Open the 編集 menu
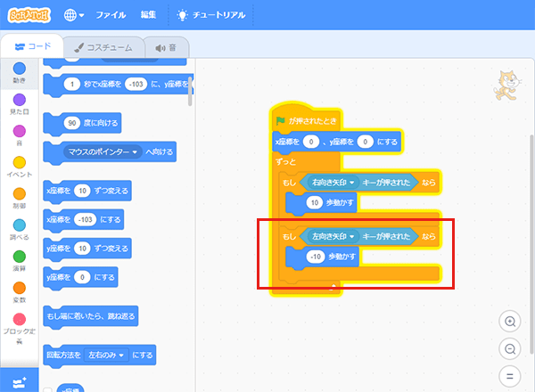The width and height of the screenshot is (535, 392). pos(148,14)
